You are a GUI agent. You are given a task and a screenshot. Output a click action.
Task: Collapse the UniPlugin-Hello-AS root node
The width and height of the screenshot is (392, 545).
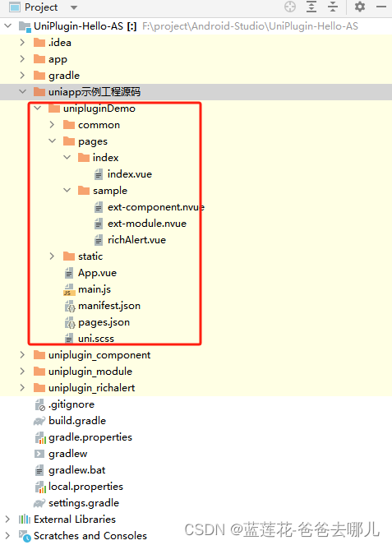point(8,25)
